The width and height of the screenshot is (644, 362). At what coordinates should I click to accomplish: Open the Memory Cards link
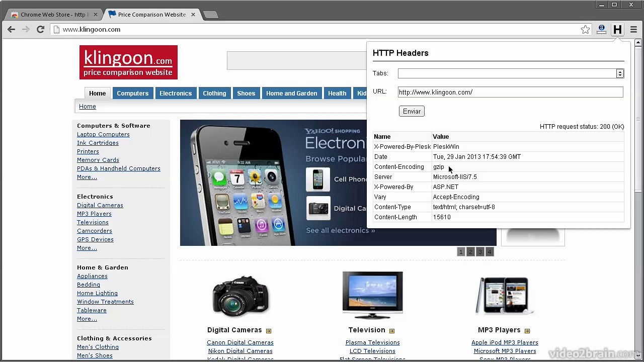[x=98, y=160]
